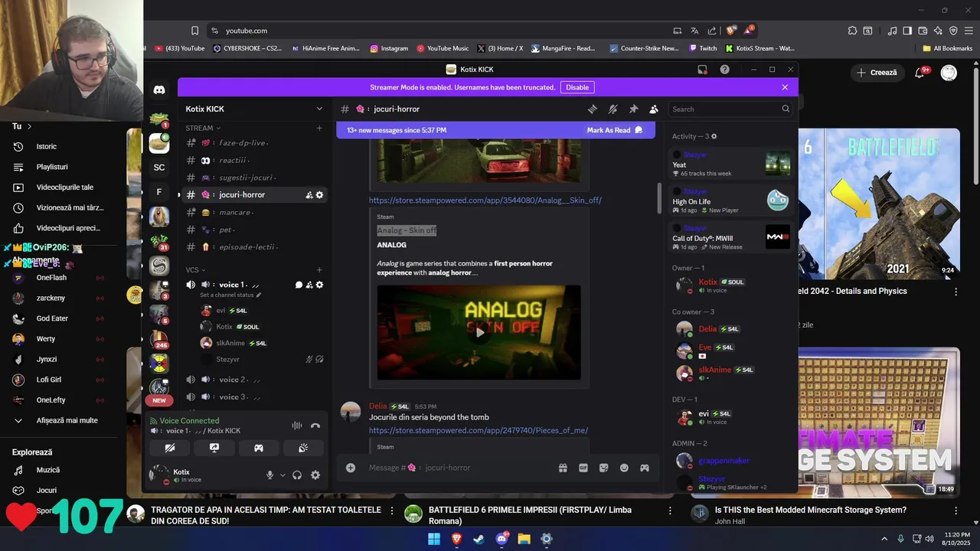Play the Analog Skin Off video embed
The height and width of the screenshot is (551, 980).
[479, 332]
